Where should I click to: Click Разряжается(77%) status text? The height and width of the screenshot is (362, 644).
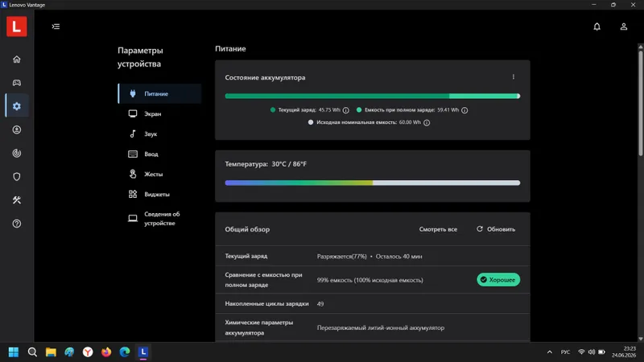[341, 257]
